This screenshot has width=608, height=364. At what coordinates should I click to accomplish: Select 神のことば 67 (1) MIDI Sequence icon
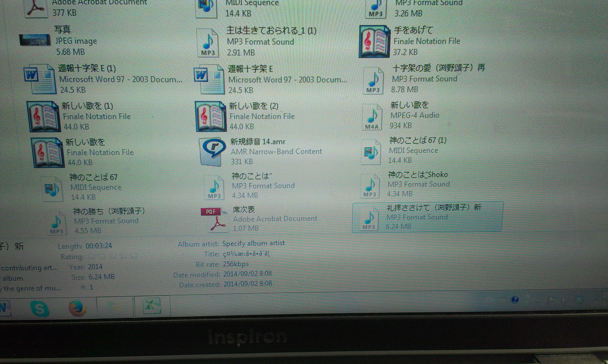coord(371,152)
